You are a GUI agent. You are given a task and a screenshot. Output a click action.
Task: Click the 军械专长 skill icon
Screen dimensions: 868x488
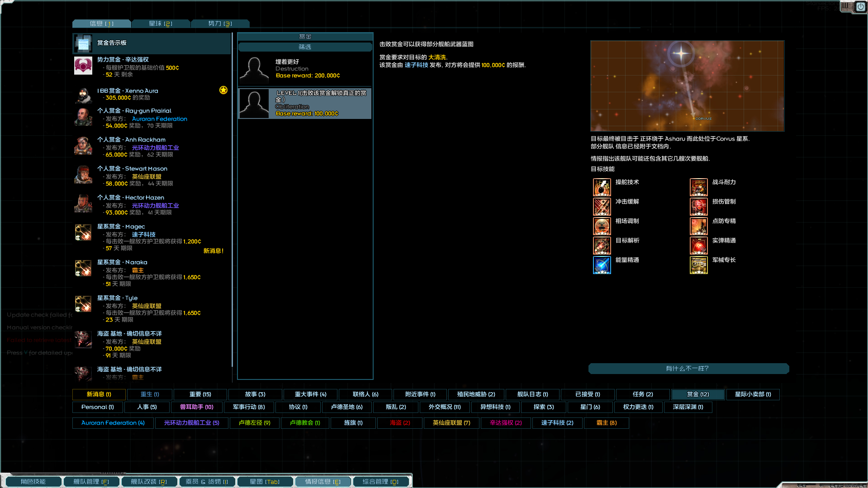698,265
